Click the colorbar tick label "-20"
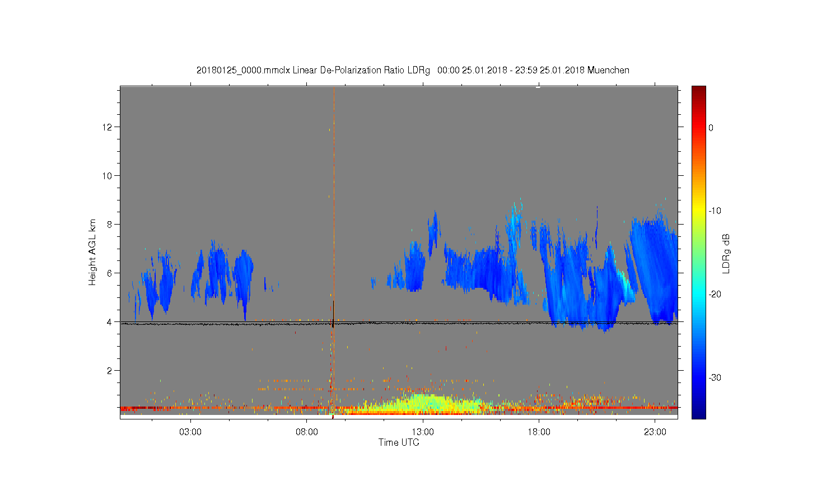The image size is (840, 504). [x=715, y=295]
